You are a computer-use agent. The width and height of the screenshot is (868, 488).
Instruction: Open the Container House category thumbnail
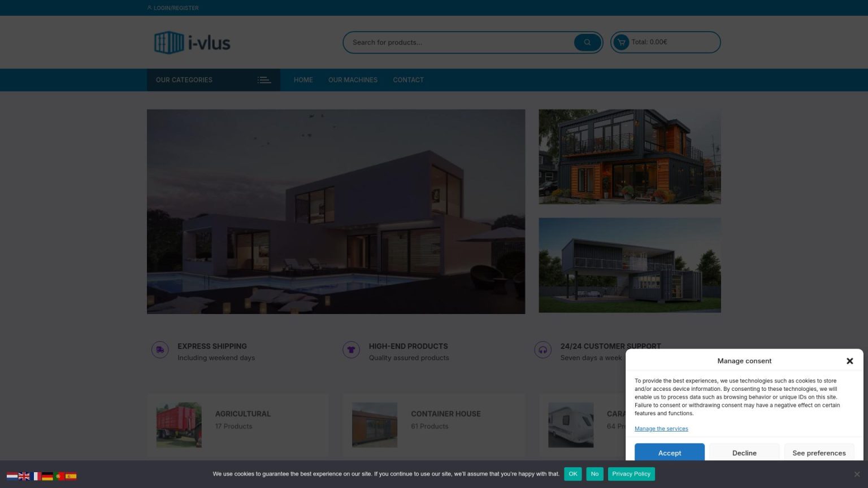375,425
